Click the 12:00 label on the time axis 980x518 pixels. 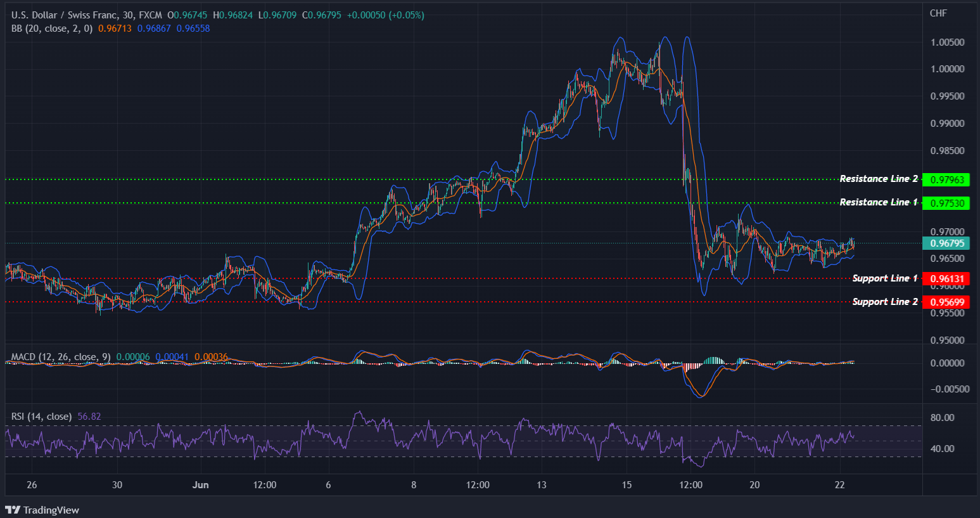(x=265, y=484)
